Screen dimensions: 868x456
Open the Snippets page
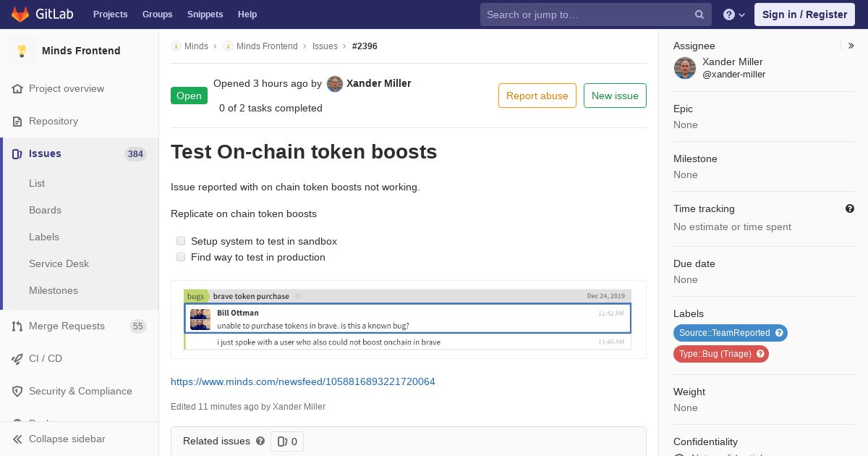(205, 14)
